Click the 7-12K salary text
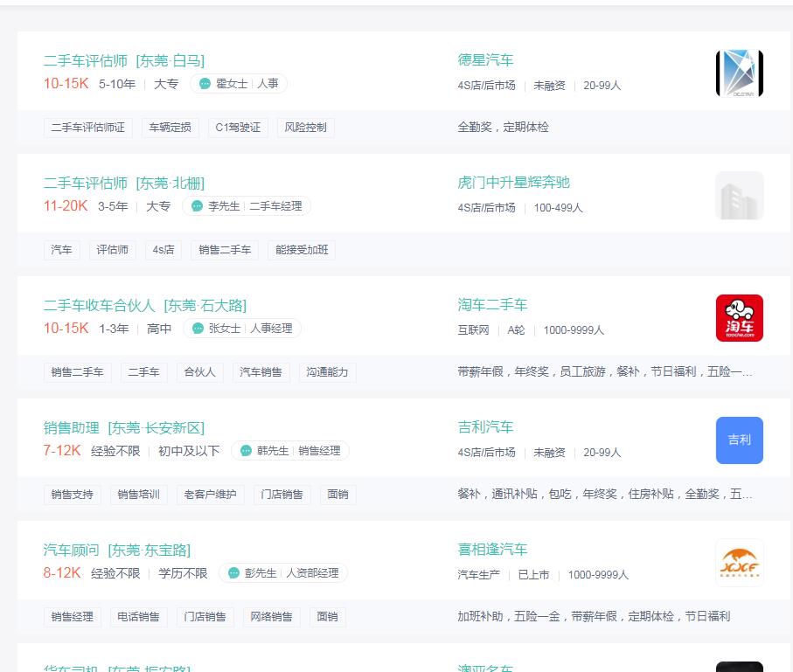793x672 pixels. point(62,451)
